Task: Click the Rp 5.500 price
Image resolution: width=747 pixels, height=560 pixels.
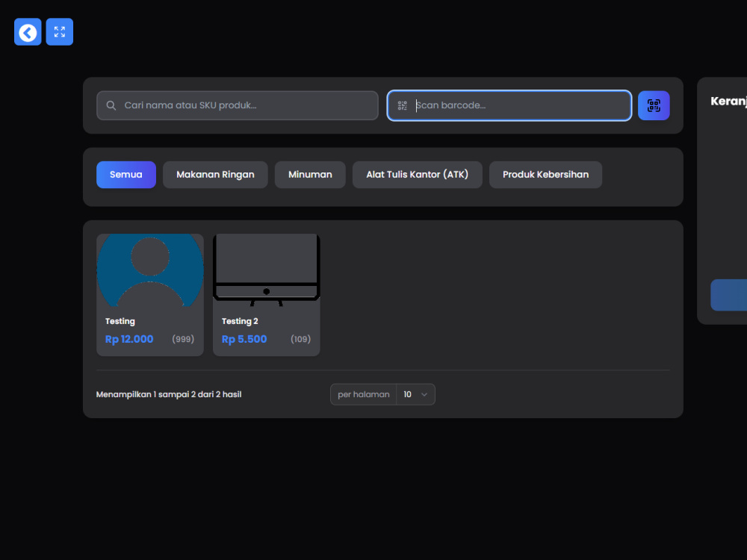Action: [244, 339]
